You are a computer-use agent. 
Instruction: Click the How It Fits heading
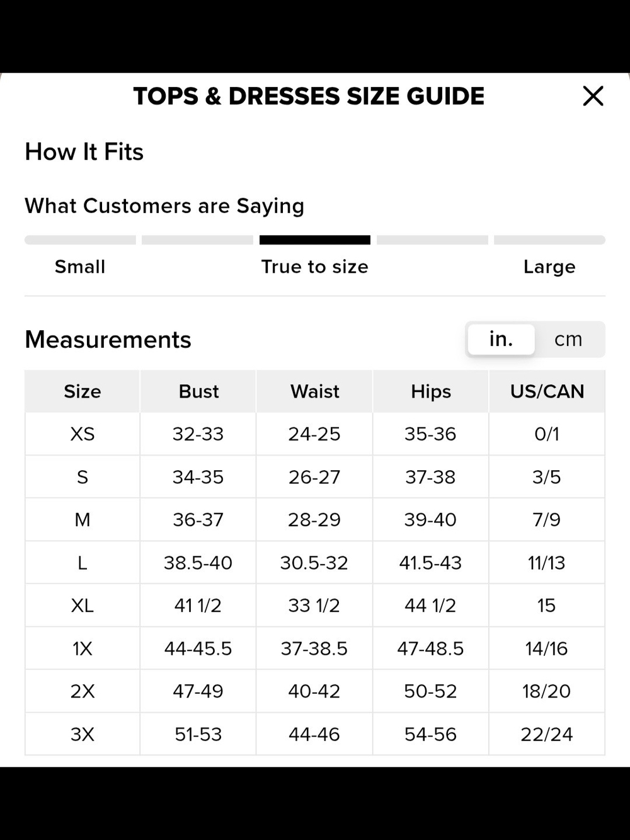click(84, 152)
